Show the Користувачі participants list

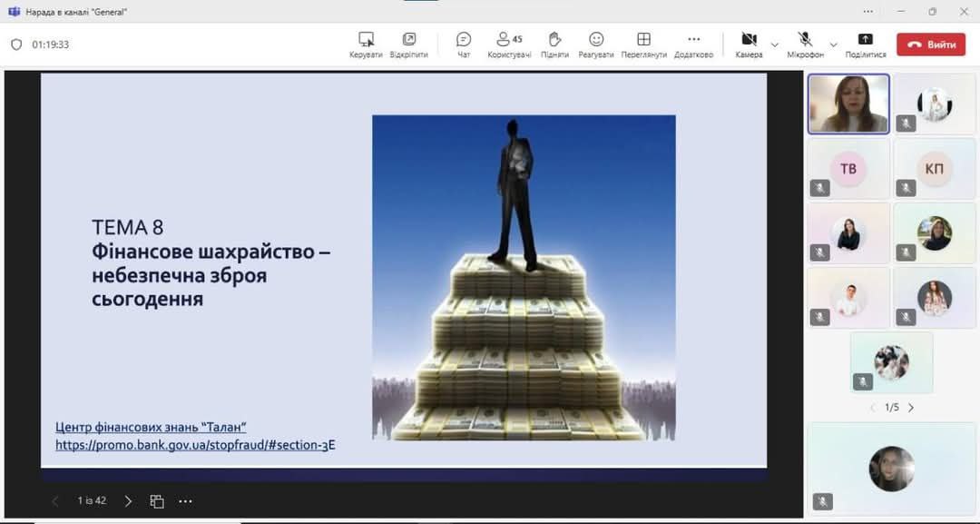coord(509,45)
